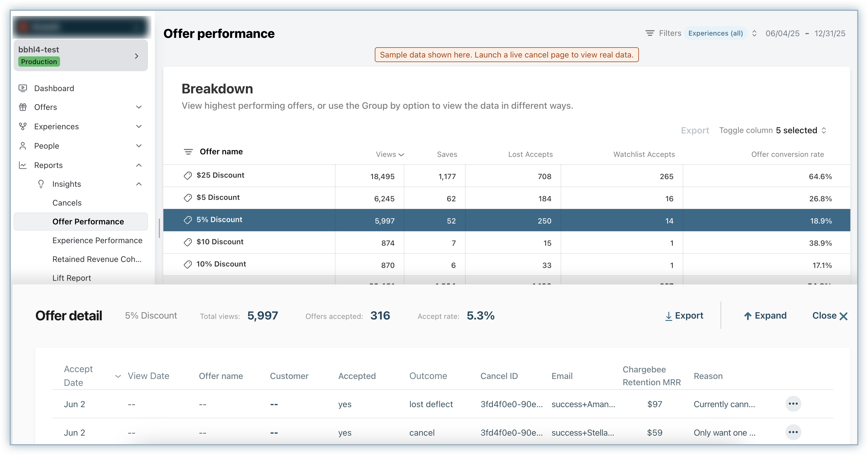The width and height of the screenshot is (868, 455).
Task: Click the Filters icon in header
Action: [650, 33]
